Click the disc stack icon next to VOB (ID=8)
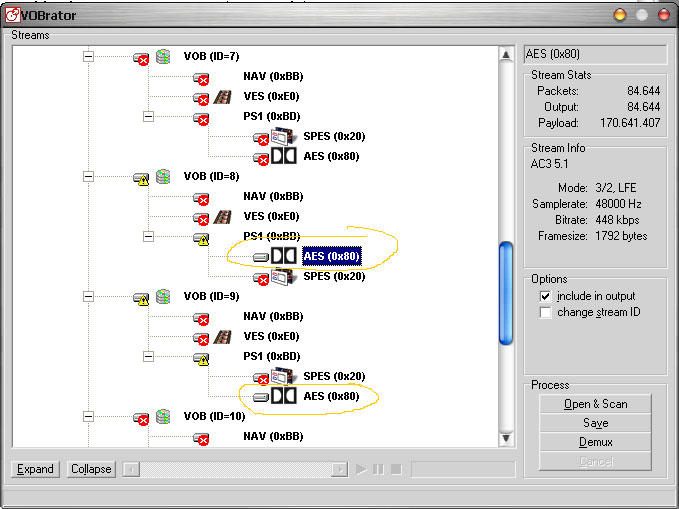This screenshot has width=679, height=509. tap(163, 176)
